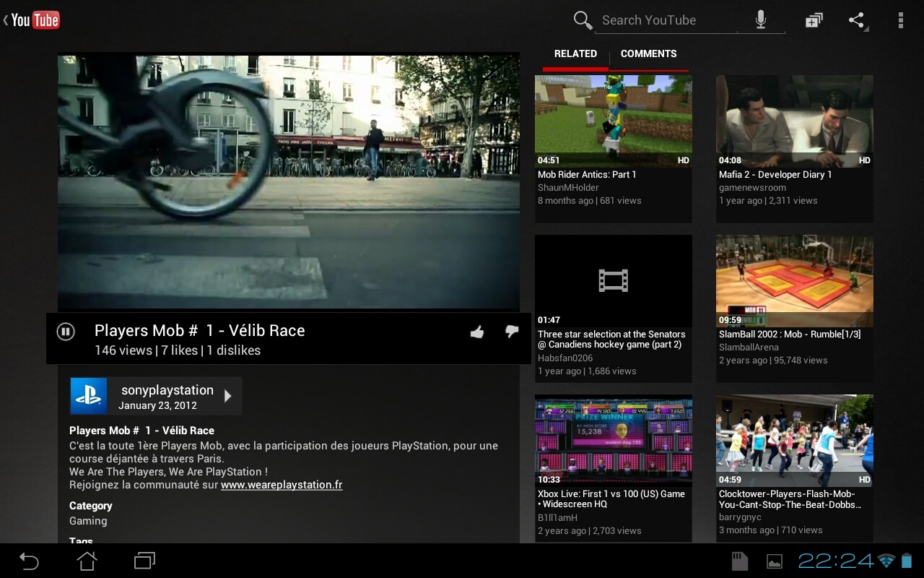The image size is (924, 578).
Task: Tap the 'January 23, 2012' upload date
Action: coord(157,405)
